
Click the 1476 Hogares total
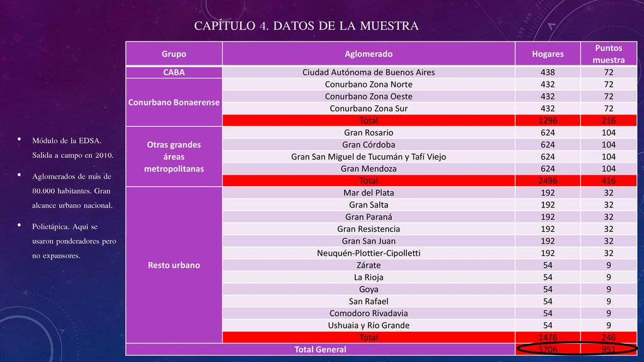(x=548, y=337)
